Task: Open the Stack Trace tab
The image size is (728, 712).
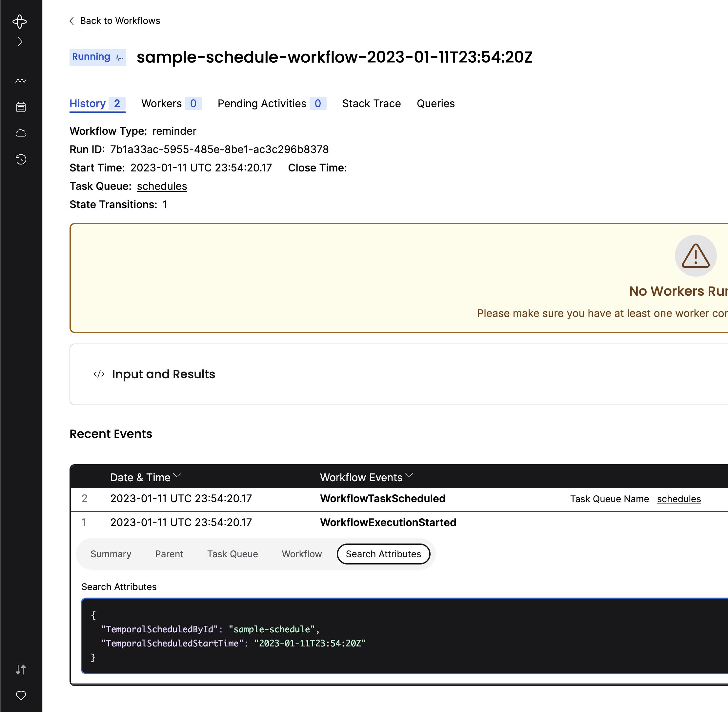Action: coord(371,104)
